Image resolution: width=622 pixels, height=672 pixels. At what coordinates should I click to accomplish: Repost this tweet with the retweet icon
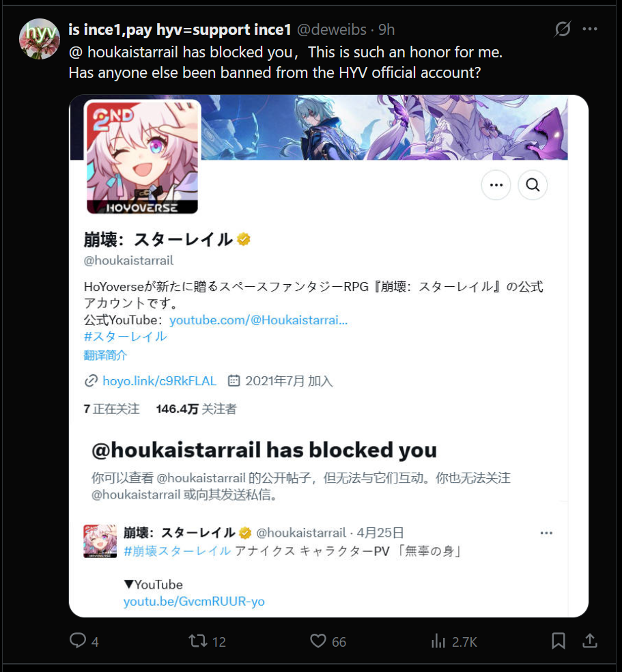[x=198, y=641]
